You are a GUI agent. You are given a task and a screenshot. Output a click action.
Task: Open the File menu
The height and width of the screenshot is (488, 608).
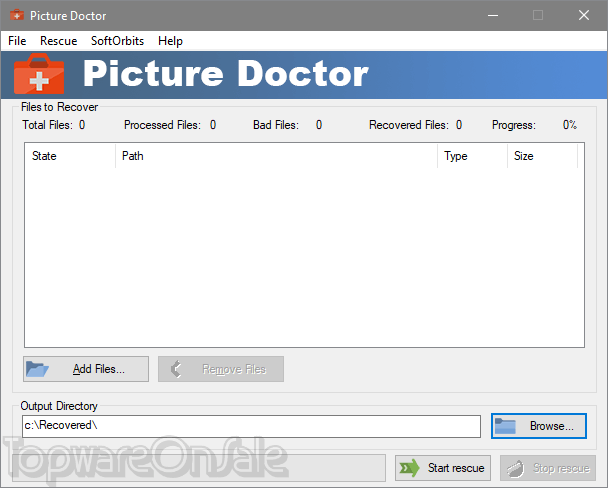coord(17,41)
